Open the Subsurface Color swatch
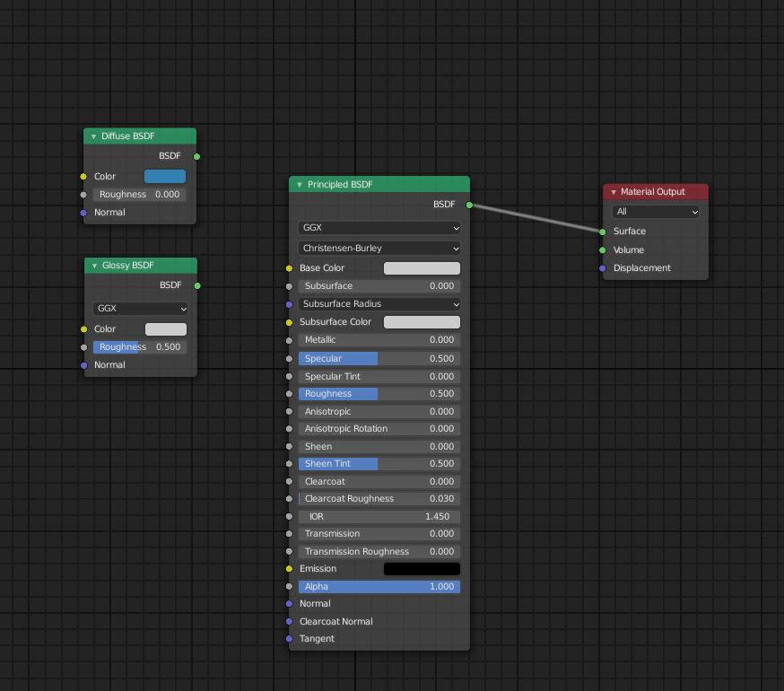 click(422, 322)
